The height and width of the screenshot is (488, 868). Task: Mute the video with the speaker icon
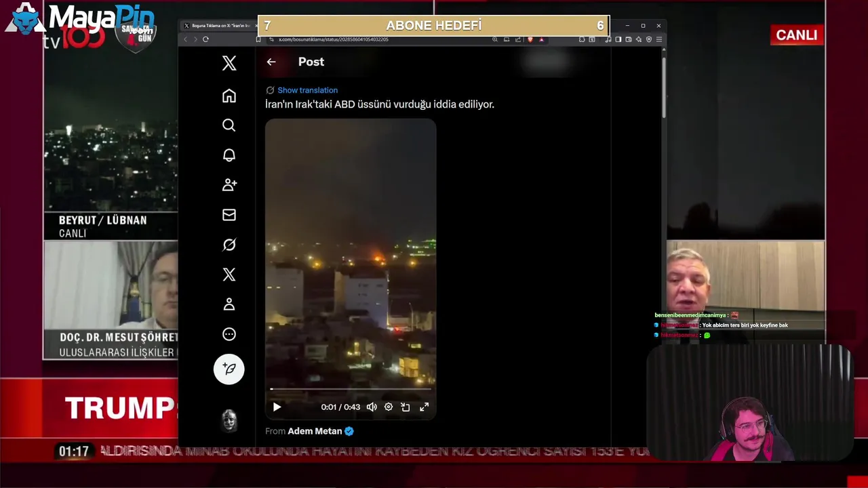tap(372, 407)
